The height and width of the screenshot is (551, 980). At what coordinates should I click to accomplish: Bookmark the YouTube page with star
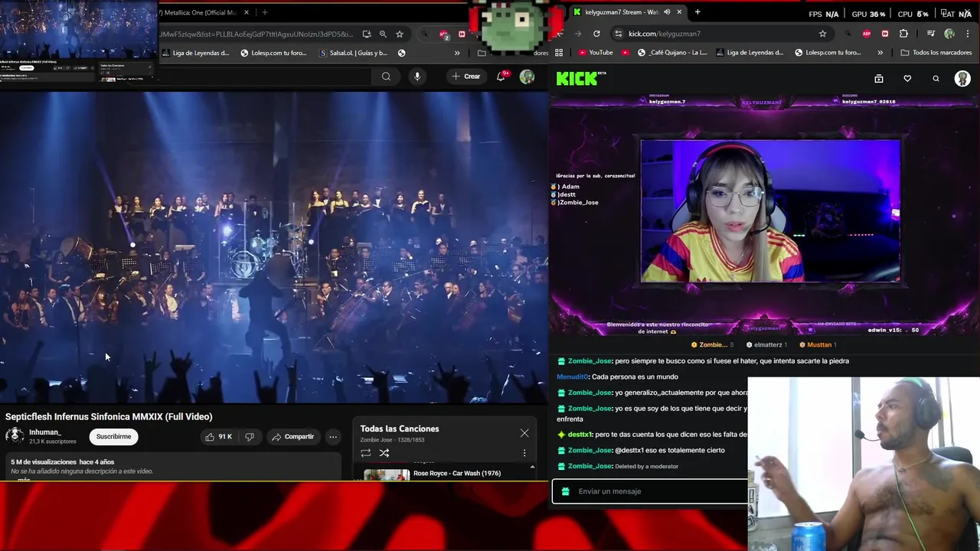pyautogui.click(x=400, y=34)
